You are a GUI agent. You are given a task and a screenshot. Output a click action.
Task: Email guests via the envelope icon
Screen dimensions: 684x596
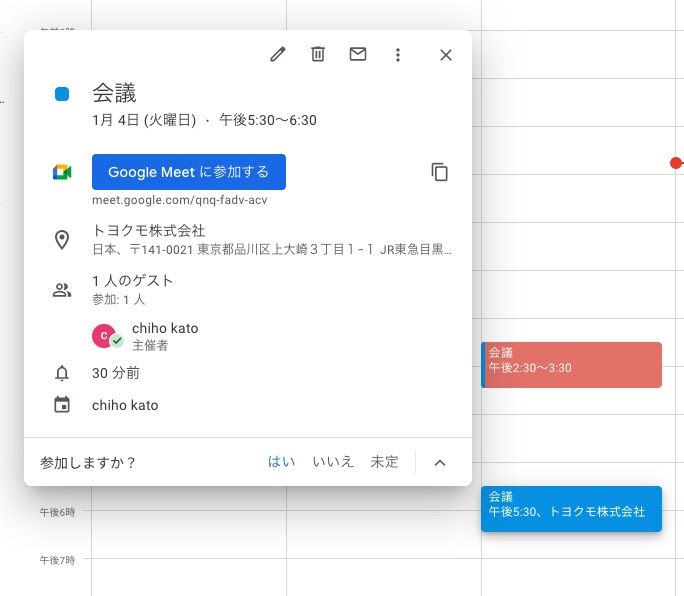coord(358,55)
